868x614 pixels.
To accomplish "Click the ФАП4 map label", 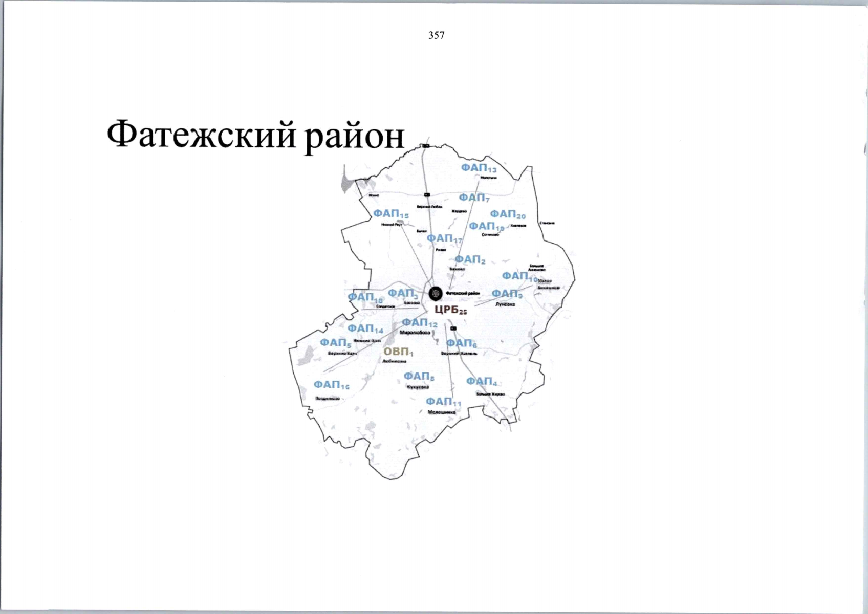I will 481,382.
